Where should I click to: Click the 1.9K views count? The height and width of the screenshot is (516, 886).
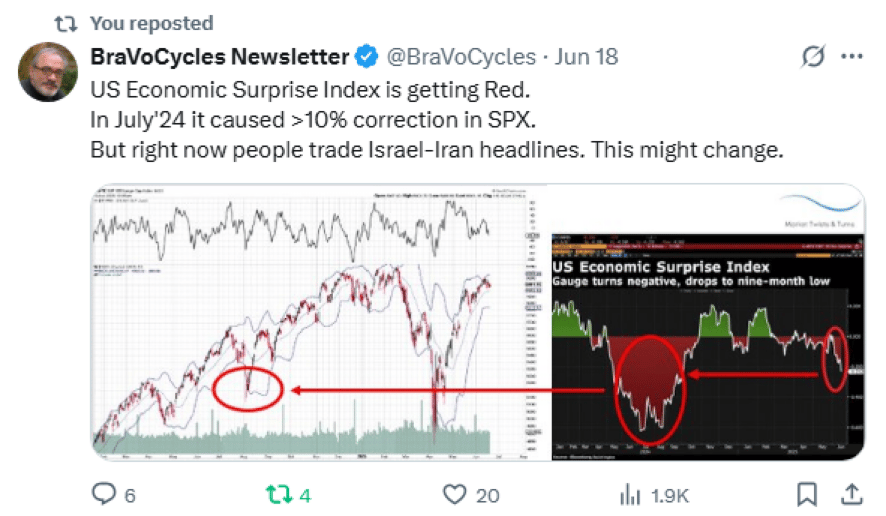coord(670,496)
